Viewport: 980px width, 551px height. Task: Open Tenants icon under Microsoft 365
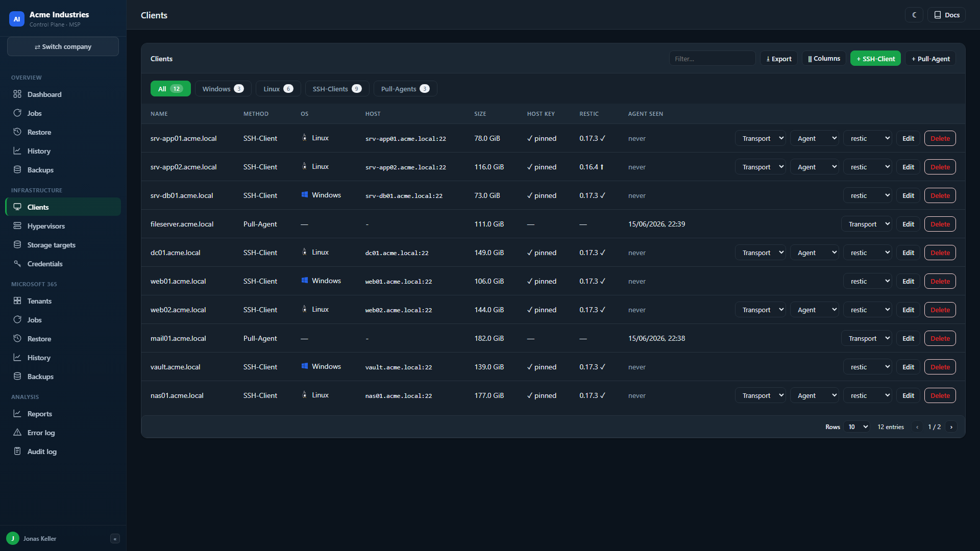17,301
